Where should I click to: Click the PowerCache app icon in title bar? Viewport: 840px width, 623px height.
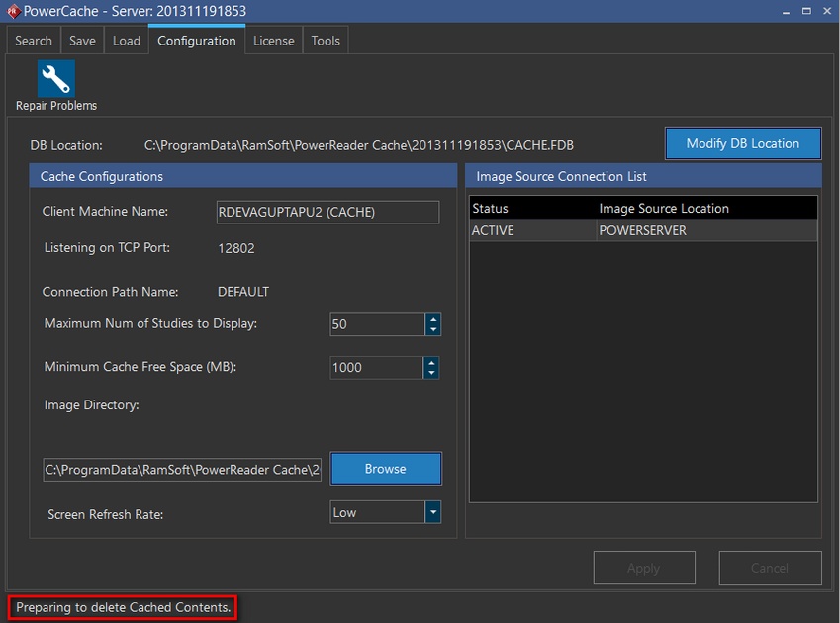[13, 12]
